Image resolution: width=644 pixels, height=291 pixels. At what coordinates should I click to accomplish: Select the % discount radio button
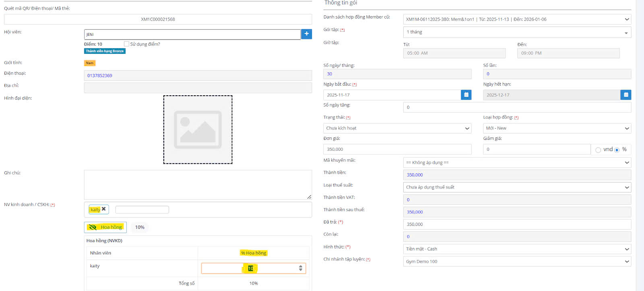(x=617, y=150)
